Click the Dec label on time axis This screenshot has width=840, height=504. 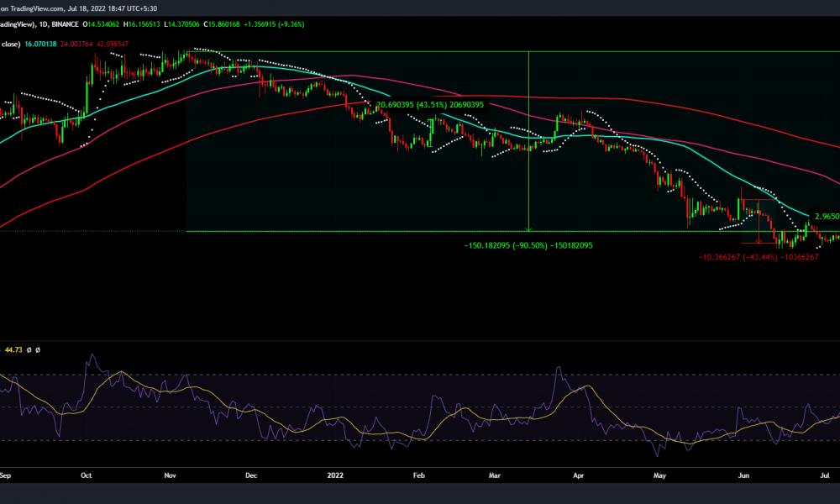click(250, 475)
